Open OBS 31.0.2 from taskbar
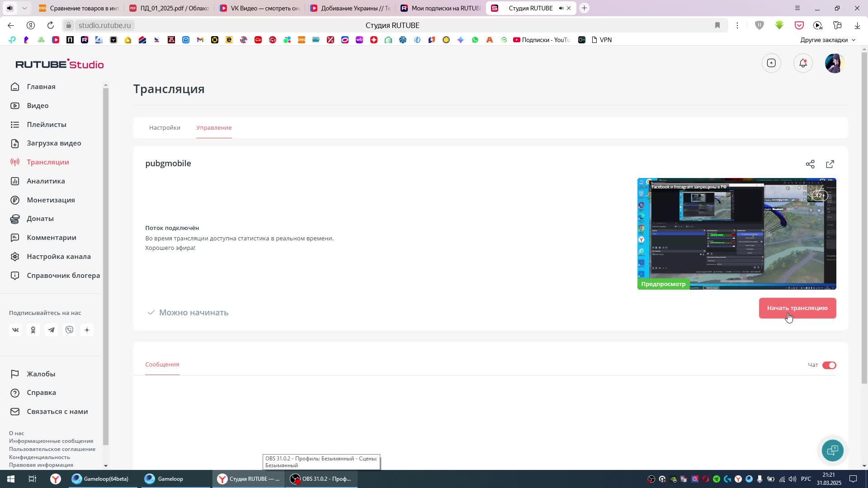This screenshot has width=868, height=488. click(x=321, y=479)
